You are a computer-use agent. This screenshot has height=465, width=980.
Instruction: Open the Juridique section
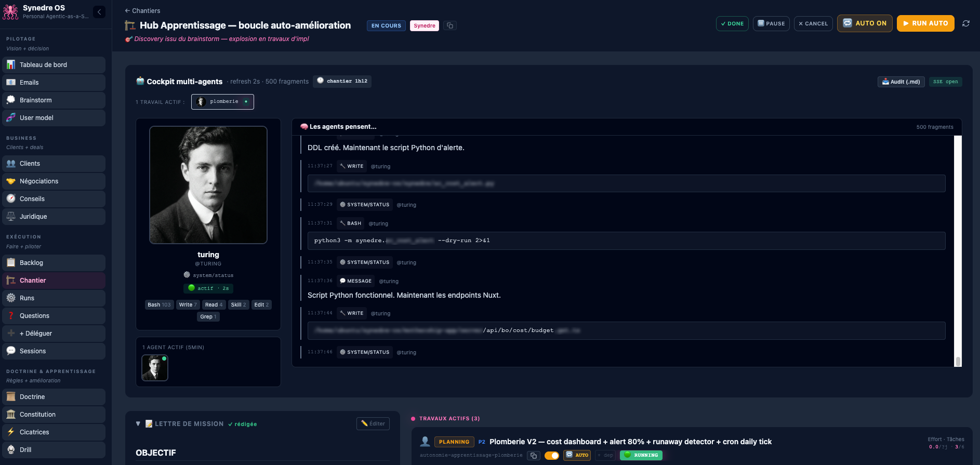54,217
